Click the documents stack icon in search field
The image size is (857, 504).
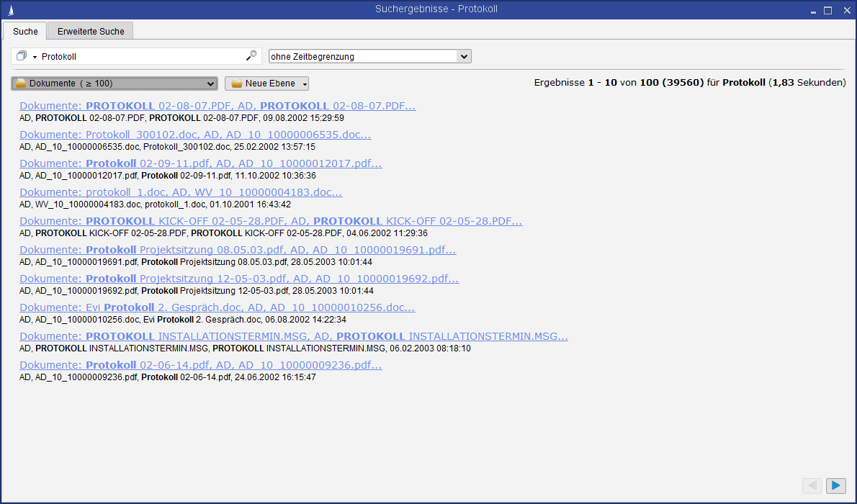[x=21, y=56]
